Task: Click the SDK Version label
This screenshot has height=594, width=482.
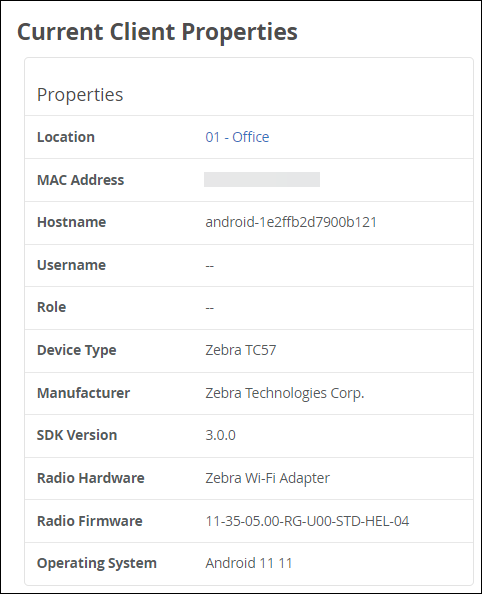Action: (77, 435)
